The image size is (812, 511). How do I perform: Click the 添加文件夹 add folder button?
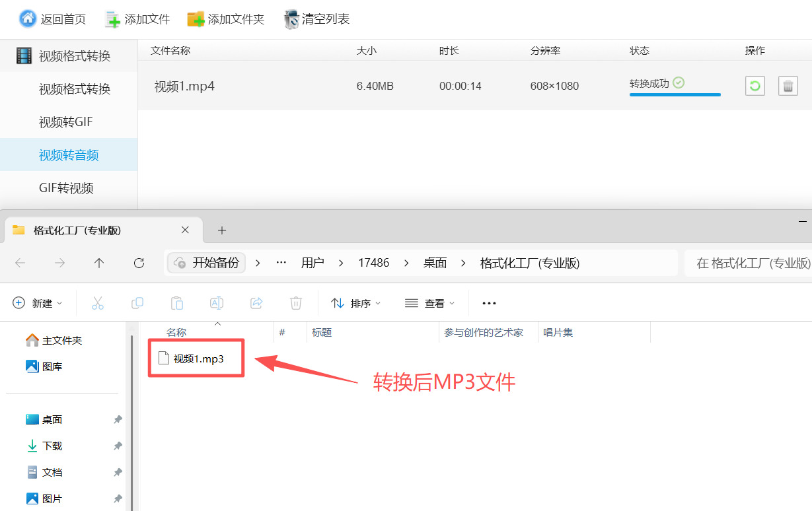[x=225, y=19]
